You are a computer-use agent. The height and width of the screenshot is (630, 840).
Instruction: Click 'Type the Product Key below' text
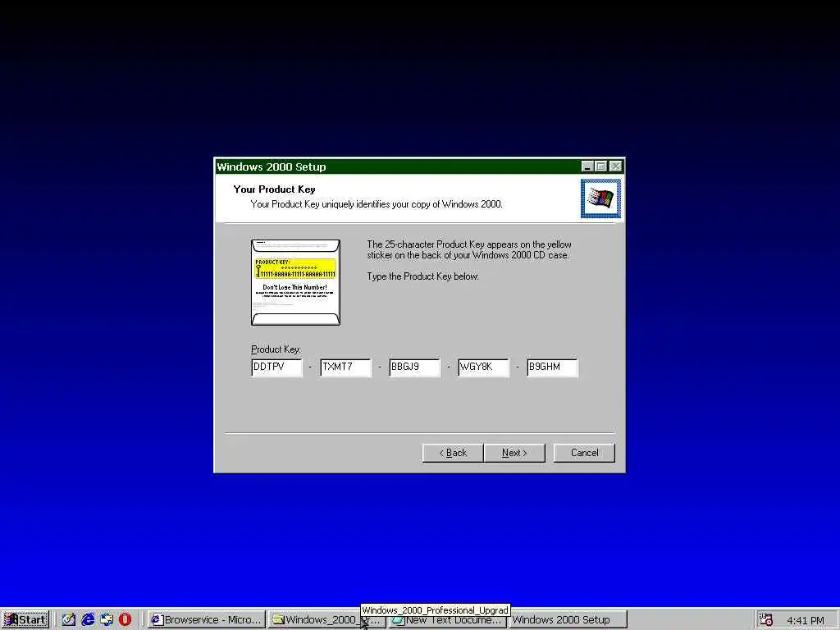422,276
